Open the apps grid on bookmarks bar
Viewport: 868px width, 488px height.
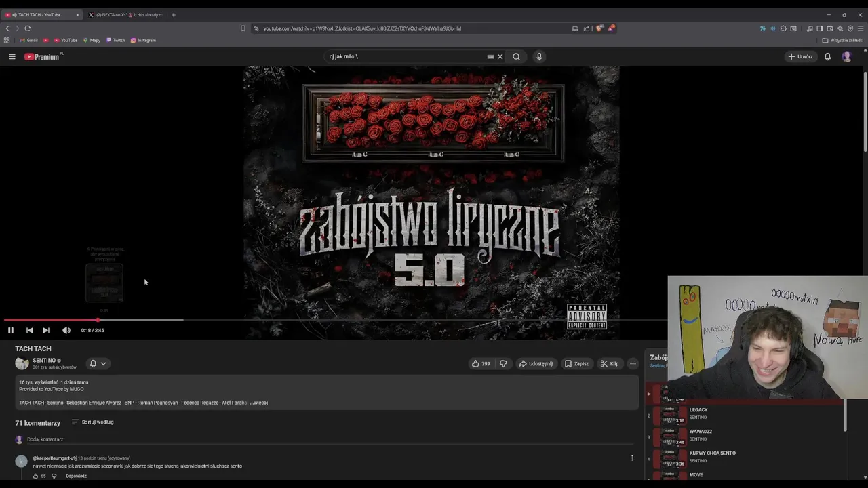pyautogui.click(x=7, y=40)
